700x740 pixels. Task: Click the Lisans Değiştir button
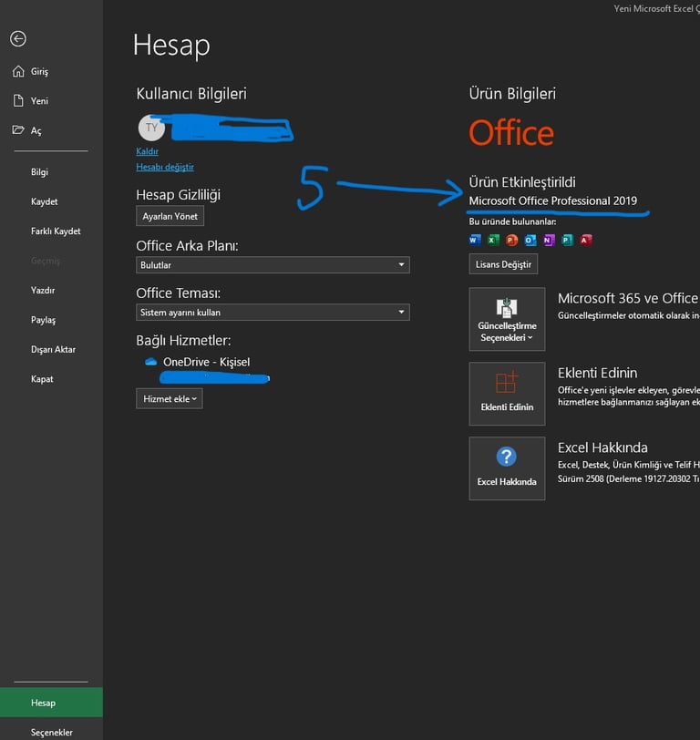tap(503, 264)
